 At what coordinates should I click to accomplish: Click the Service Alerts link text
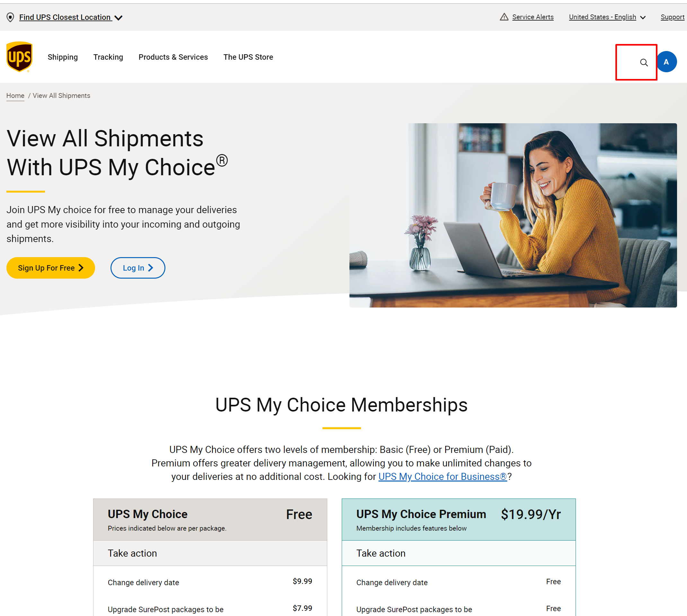pyautogui.click(x=533, y=17)
